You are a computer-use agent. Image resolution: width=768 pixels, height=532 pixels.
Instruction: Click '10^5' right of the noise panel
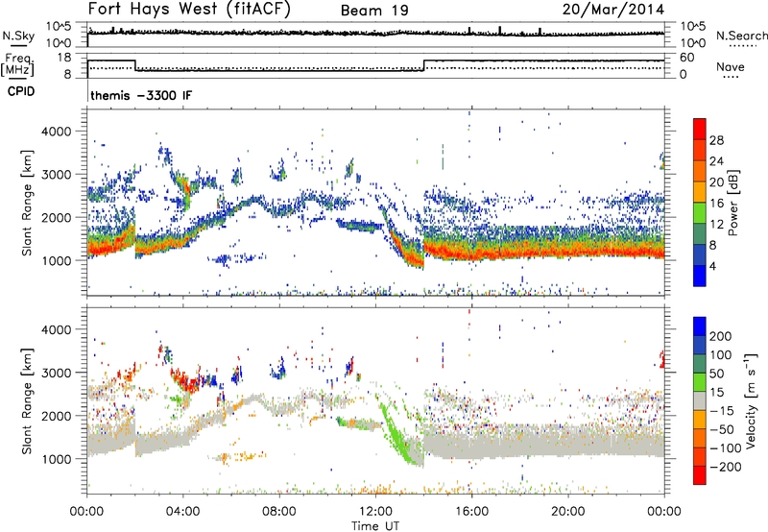point(693,27)
